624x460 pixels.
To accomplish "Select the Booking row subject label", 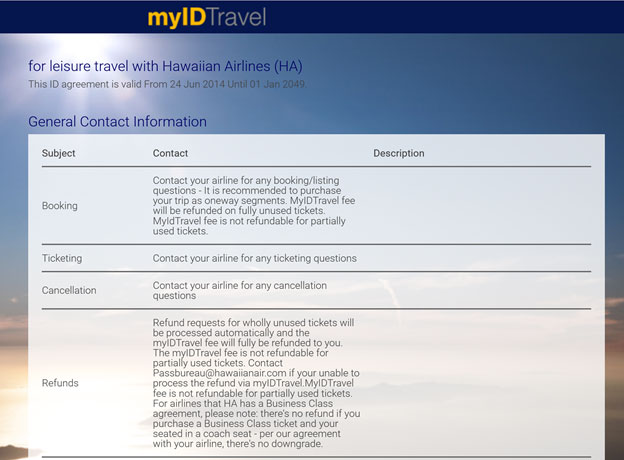I will [x=60, y=205].
